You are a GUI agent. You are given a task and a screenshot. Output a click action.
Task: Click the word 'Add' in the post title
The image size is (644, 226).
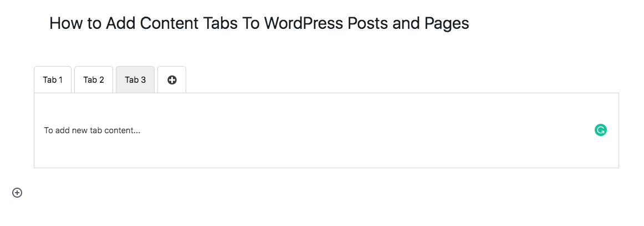click(x=121, y=23)
